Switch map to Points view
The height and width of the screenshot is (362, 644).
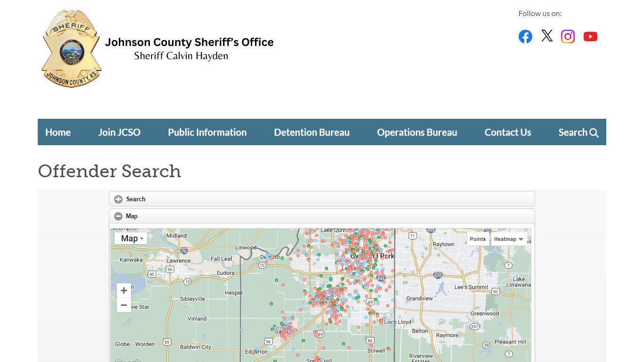click(x=478, y=239)
